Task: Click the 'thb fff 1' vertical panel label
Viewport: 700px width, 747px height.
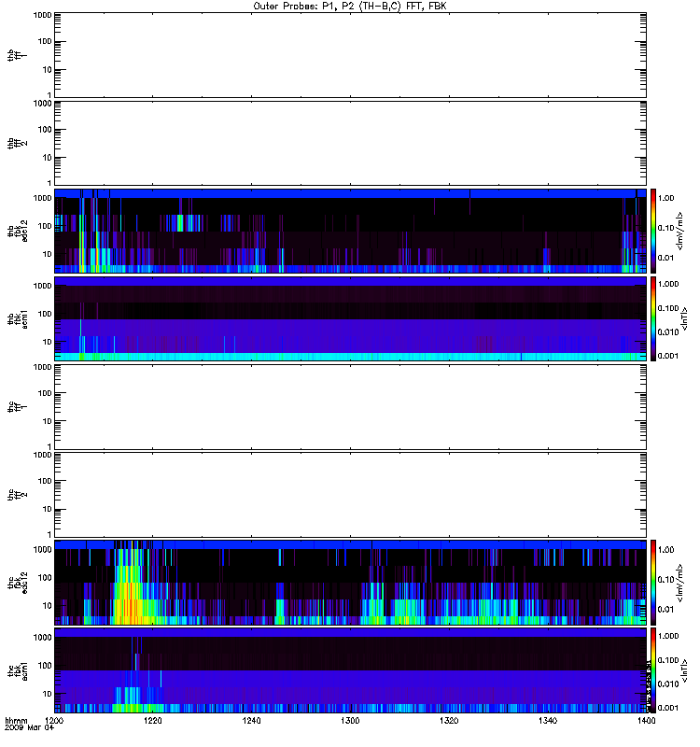Action: (x=17, y=55)
